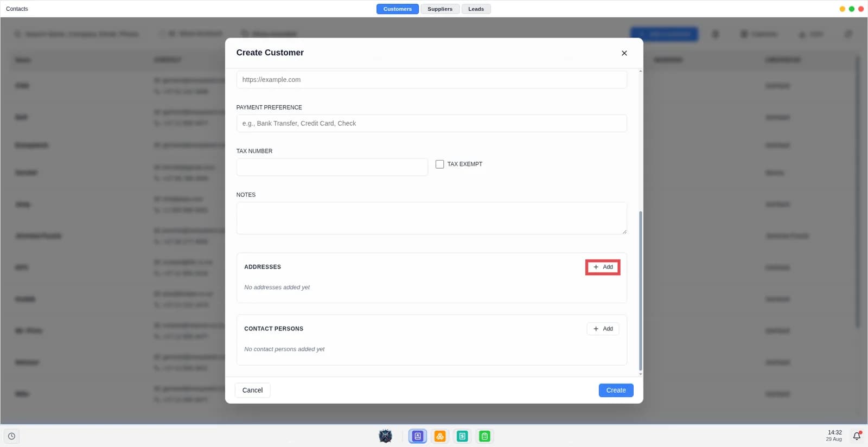Click into the Tax Number field
The height and width of the screenshot is (447, 868).
332,167
